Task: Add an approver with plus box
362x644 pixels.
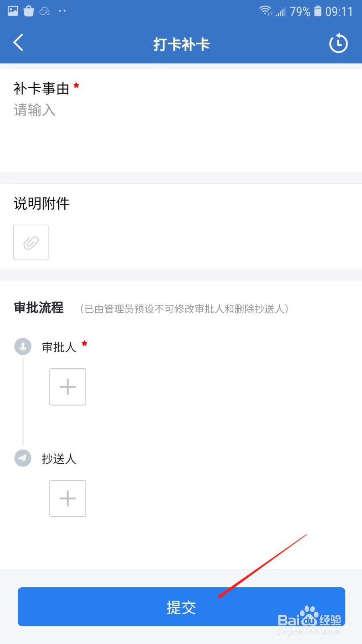Action: click(x=68, y=387)
